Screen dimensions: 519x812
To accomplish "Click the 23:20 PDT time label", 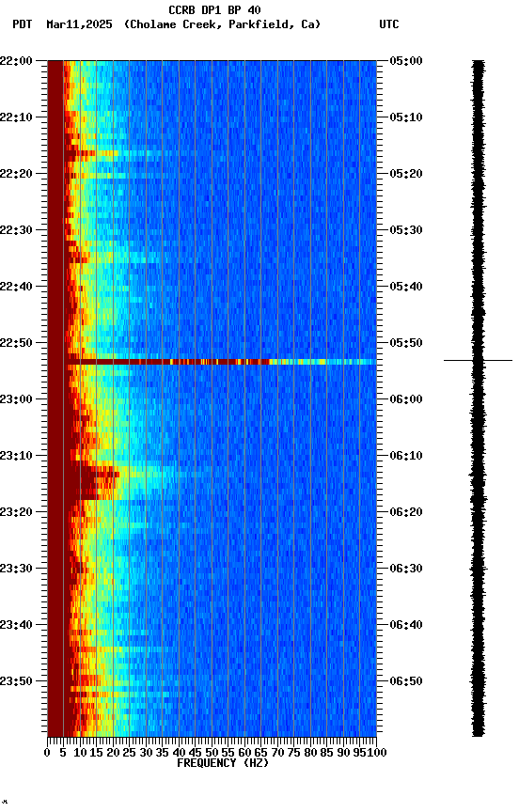I will pos(16,513).
